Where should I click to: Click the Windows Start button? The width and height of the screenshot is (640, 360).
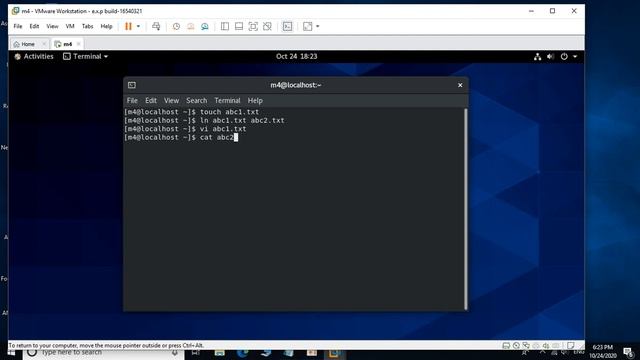(11, 353)
